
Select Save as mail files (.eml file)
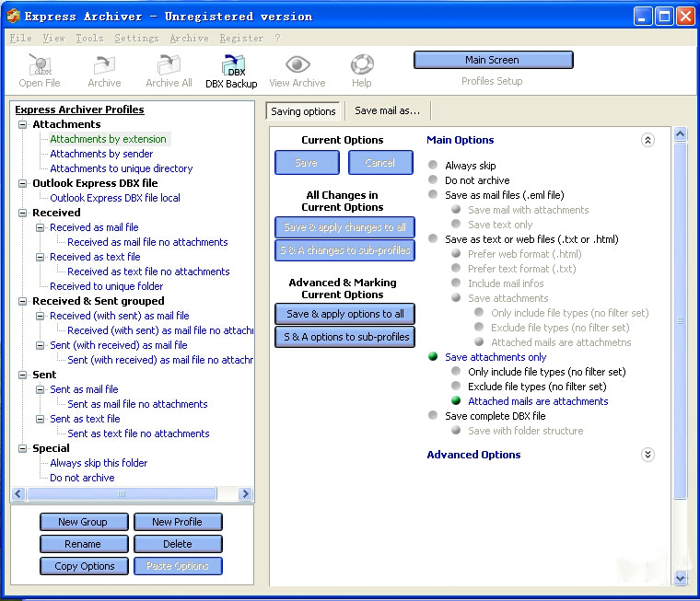point(433,194)
